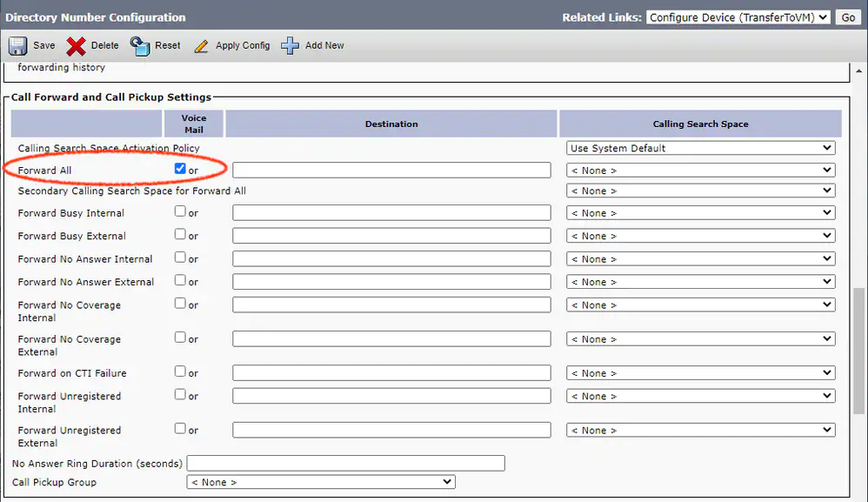The image size is (868, 502).
Task: Click the Save label in toolbar
Action: (43, 45)
